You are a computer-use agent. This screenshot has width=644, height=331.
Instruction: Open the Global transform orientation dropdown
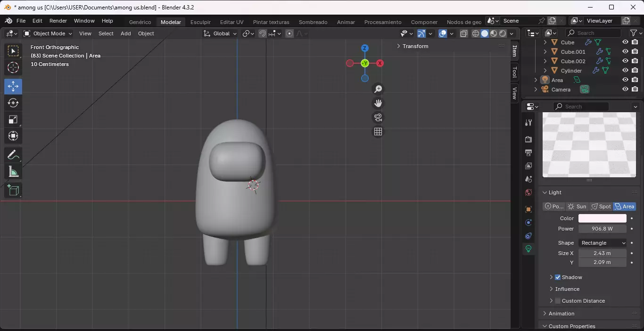pos(220,33)
